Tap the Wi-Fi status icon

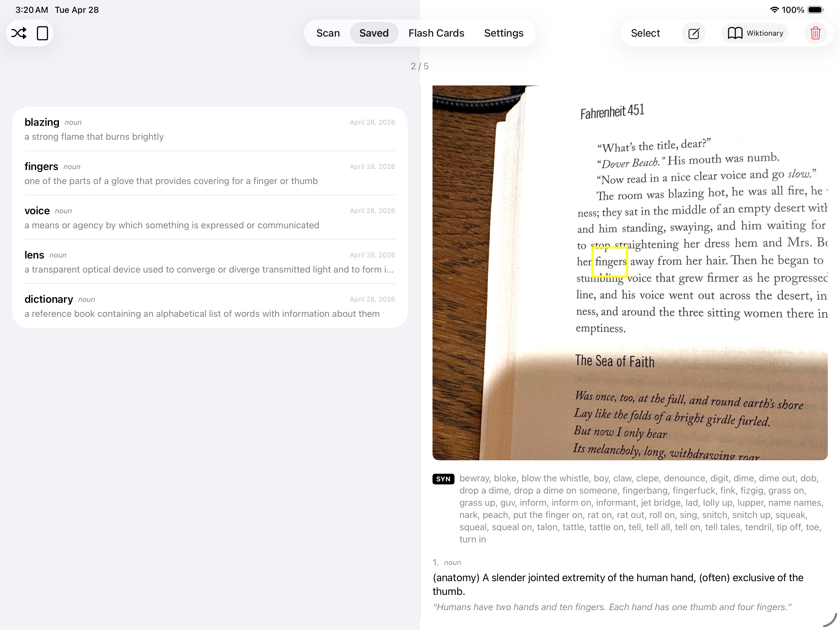(x=774, y=10)
